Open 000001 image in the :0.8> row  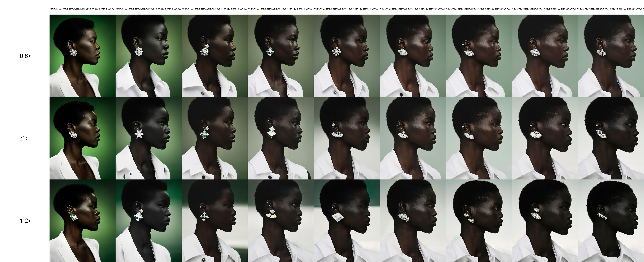tap(82, 56)
